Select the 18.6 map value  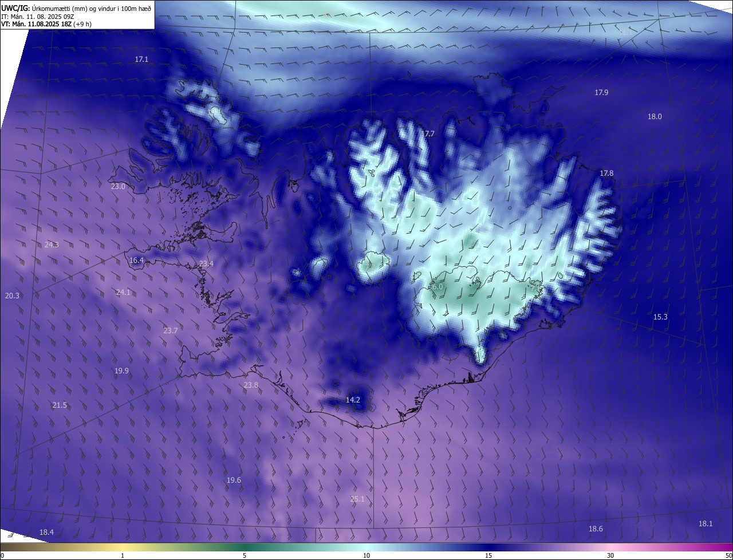[596, 529]
